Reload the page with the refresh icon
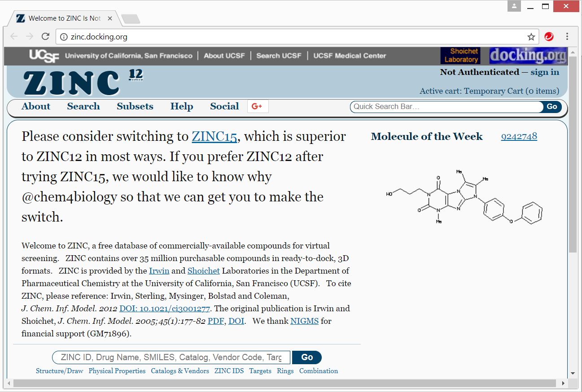This screenshot has width=582, height=392. tap(45, 37)
